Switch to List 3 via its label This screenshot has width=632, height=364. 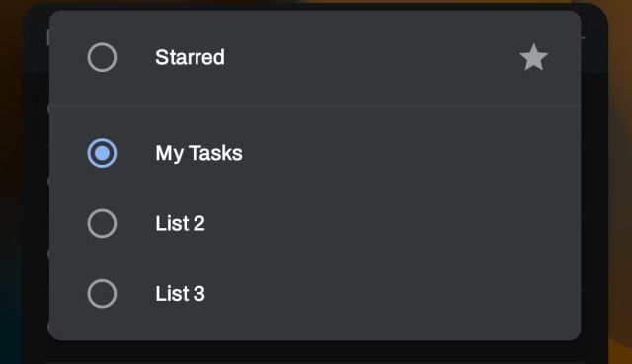click(x=180, y=294)
